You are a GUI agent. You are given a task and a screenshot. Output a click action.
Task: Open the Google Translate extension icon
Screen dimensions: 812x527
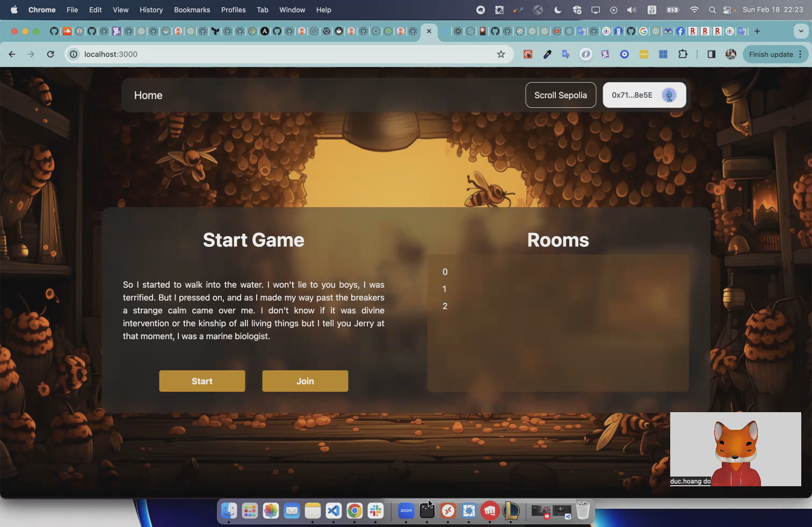click(x=566, y=54)
